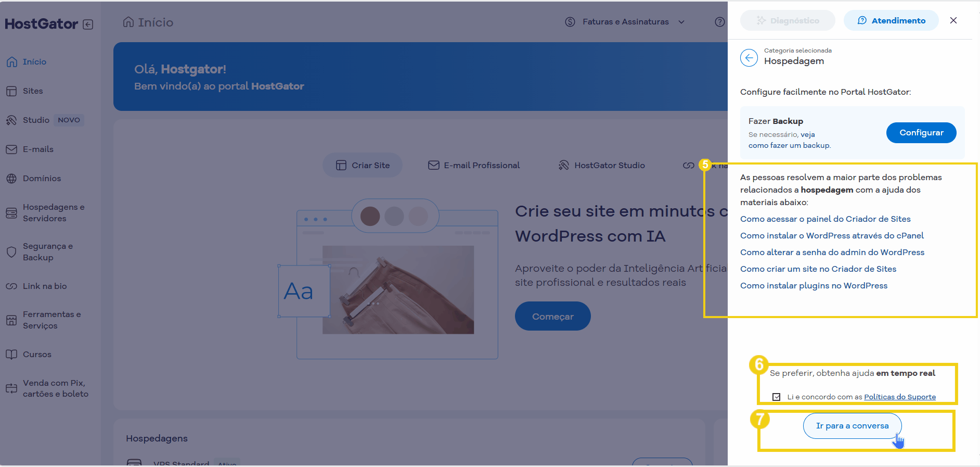Click the 'Ir para a conversa' button
The width and height of the screenshot is (980, 467).
(852, 426)
